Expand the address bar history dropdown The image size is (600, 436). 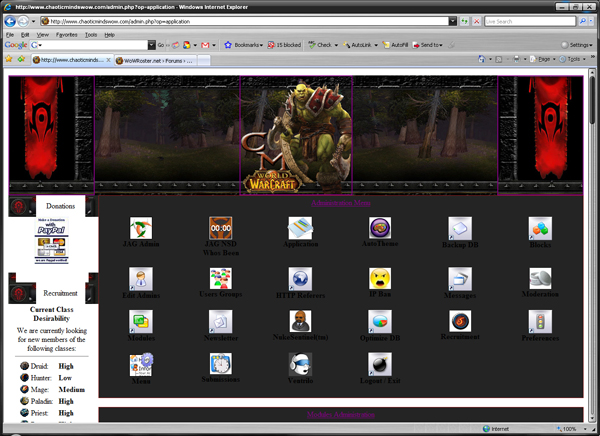click(453, 21)
